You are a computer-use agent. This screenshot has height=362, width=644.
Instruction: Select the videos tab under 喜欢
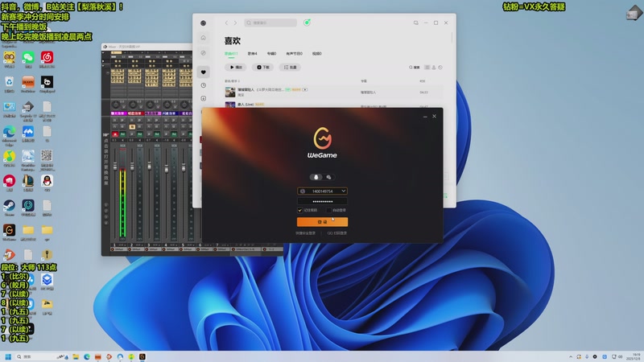click(316, 53)
